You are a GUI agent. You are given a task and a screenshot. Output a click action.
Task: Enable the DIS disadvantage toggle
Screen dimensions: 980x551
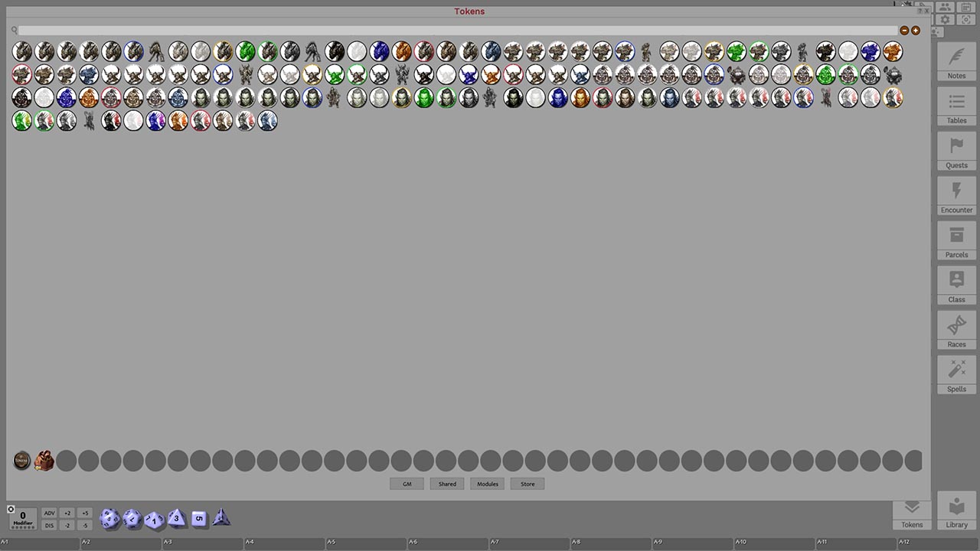click(49, 525)
